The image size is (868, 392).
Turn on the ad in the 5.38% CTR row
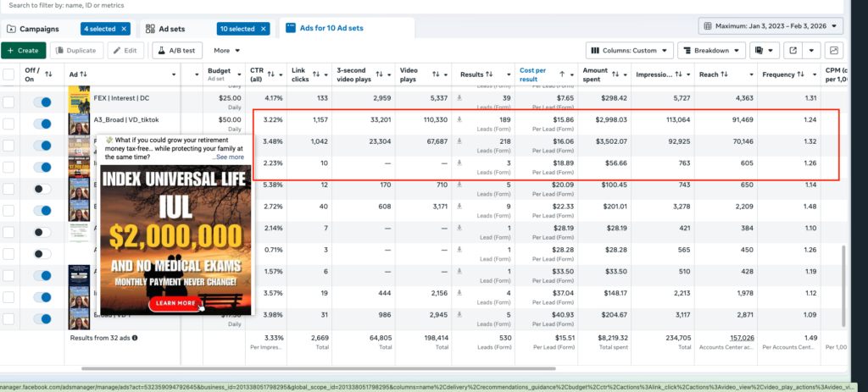coord(42,189)
